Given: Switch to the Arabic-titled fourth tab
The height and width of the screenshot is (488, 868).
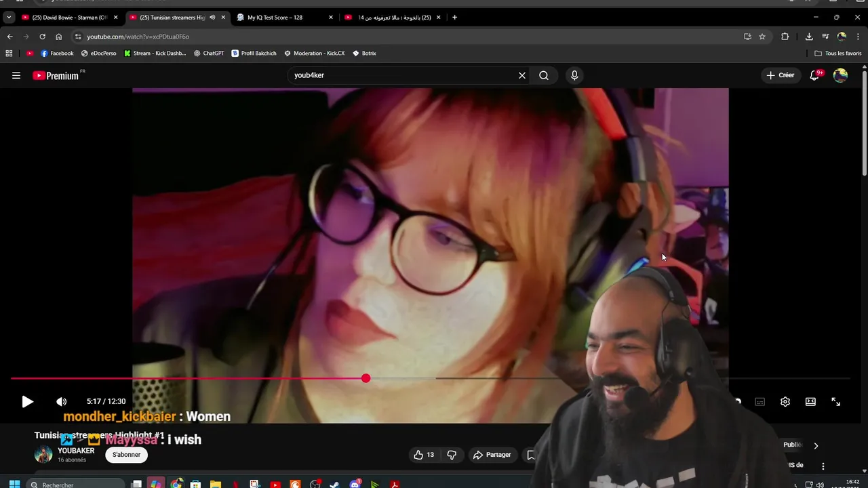Looking at the screenshot, I should coord(394,18).
